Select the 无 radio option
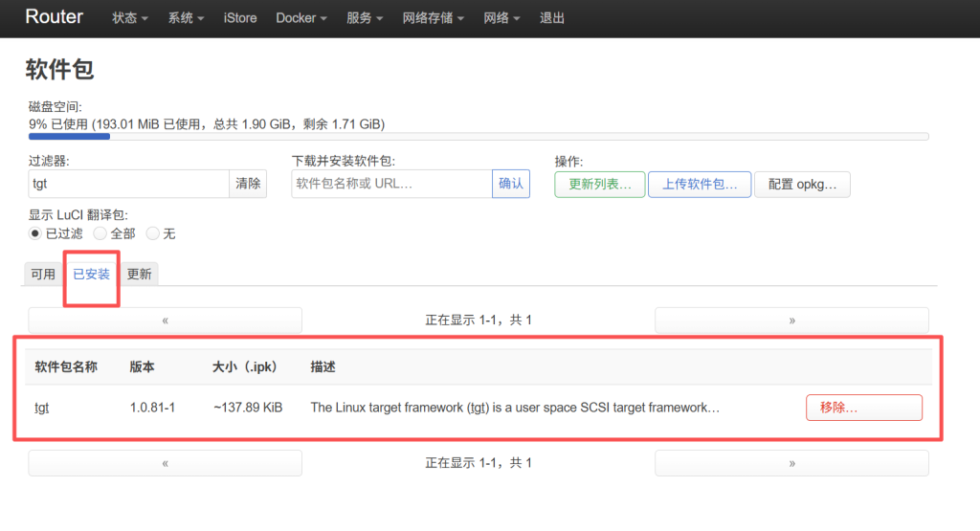This screenshot has width=980, height=531. click(x=152, y=233)
